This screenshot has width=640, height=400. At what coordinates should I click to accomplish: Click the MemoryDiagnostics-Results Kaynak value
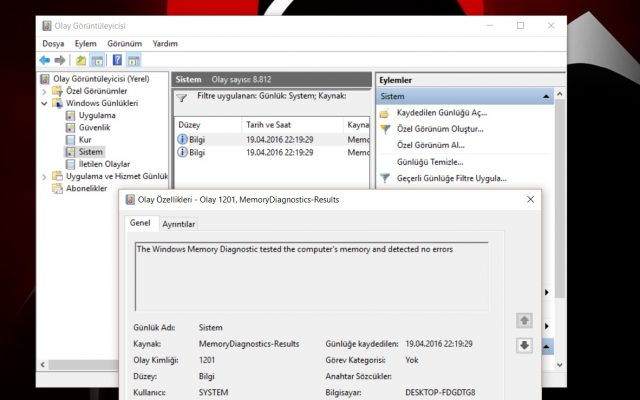[x=249, y=344]
